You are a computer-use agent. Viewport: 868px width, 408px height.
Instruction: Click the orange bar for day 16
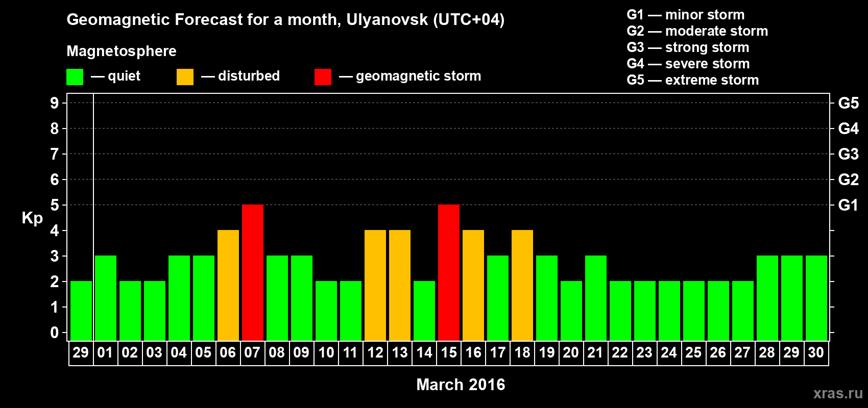[473, 285]
